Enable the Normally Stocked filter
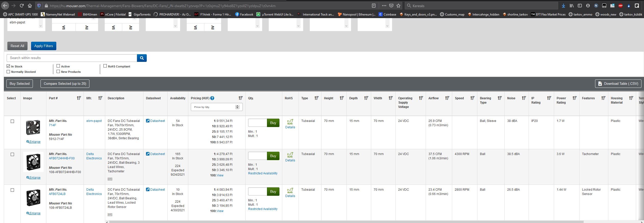 coord(8,72)
